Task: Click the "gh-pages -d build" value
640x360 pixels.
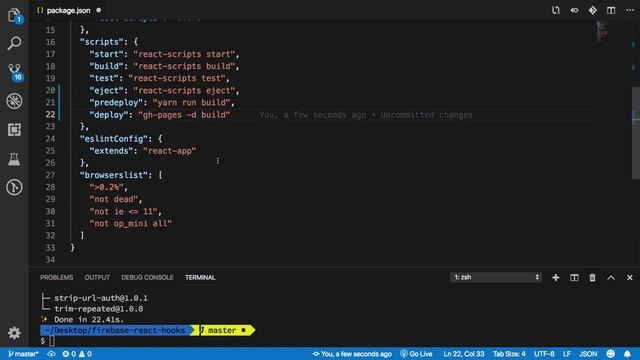Action: (184, 115)
